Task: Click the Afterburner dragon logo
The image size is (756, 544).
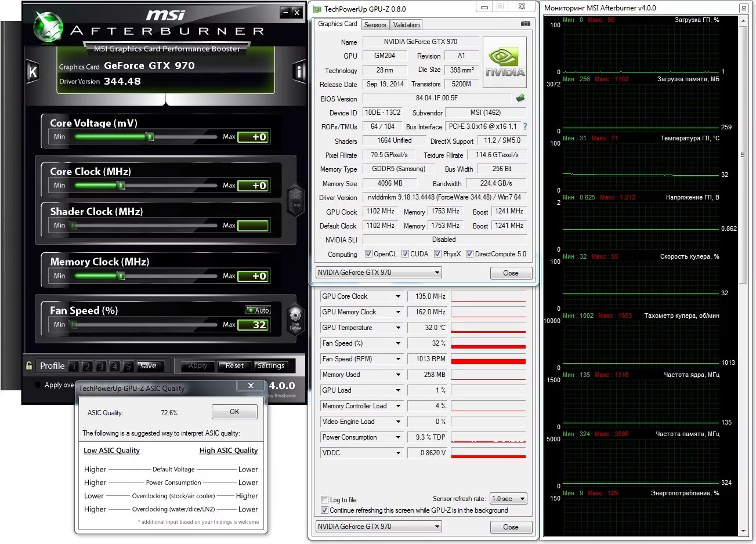Action: [47, 27]
